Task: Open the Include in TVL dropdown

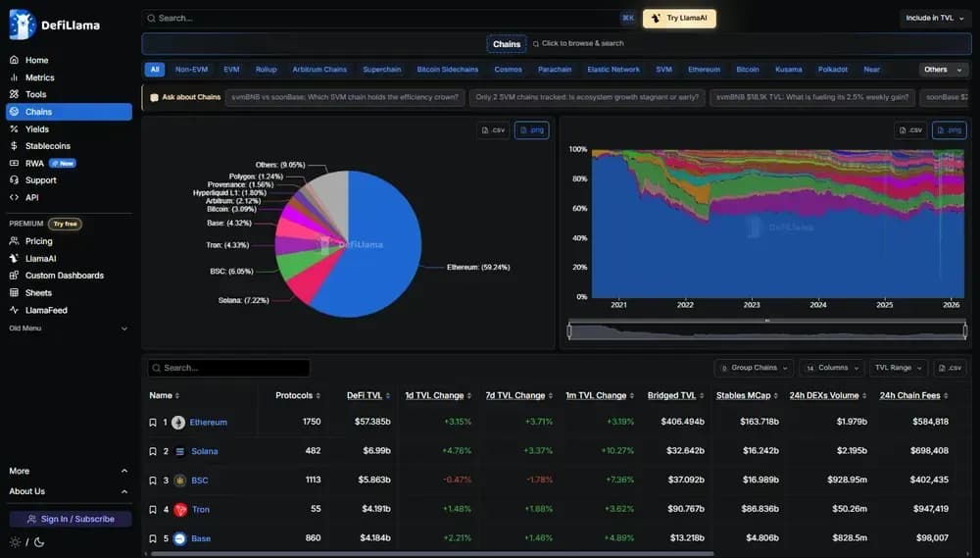Action: (x=934, y=18)
